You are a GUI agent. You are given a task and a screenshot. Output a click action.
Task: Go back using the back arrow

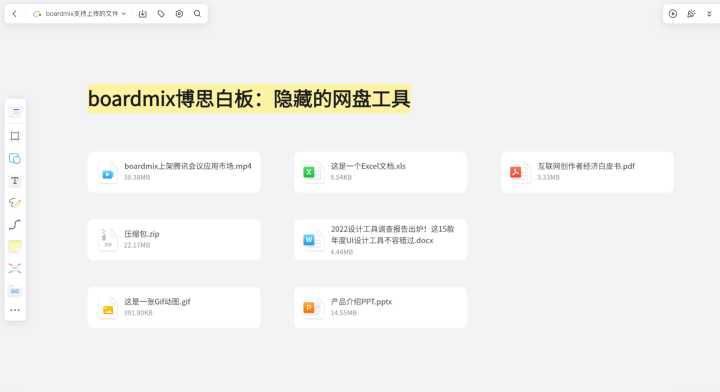(15, 14)
